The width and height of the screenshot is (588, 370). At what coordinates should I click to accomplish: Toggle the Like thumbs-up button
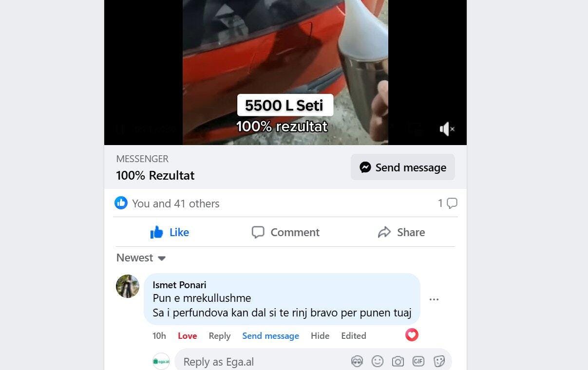click(x=169, y=232)
